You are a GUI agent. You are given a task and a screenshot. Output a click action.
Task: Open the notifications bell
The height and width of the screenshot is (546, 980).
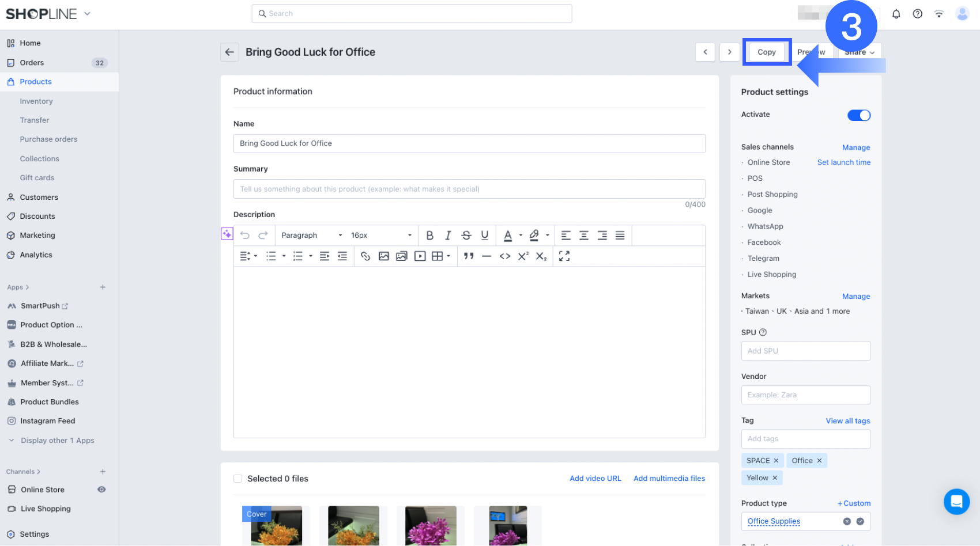pyautogui.click(x=896, y=13)
